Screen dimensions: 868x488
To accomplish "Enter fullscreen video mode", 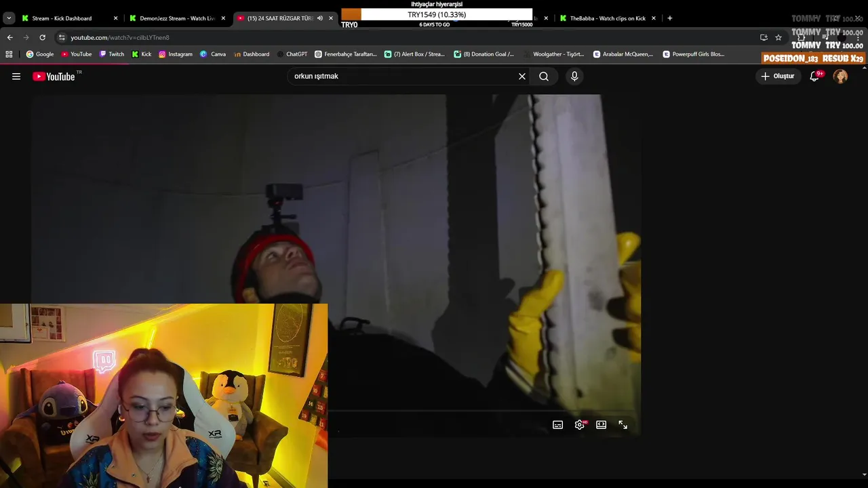I will (623, 425).
